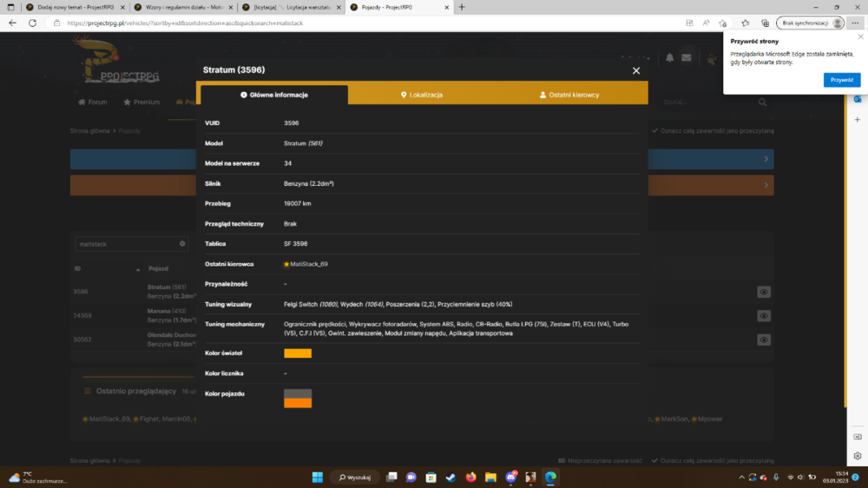Click the SF 3596 Tablica value
Viewport: 868px width, 488px height.
296,244
